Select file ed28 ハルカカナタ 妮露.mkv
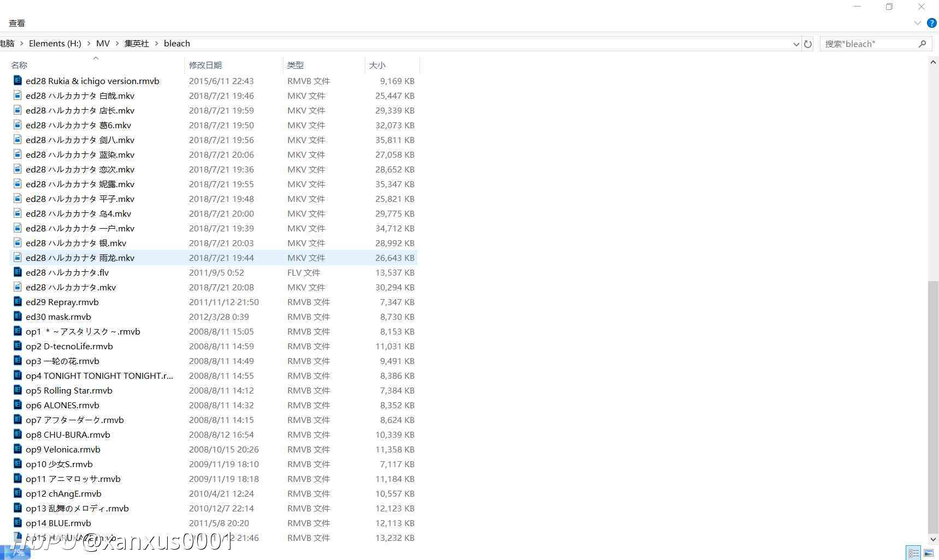 (x=80, y=184)
